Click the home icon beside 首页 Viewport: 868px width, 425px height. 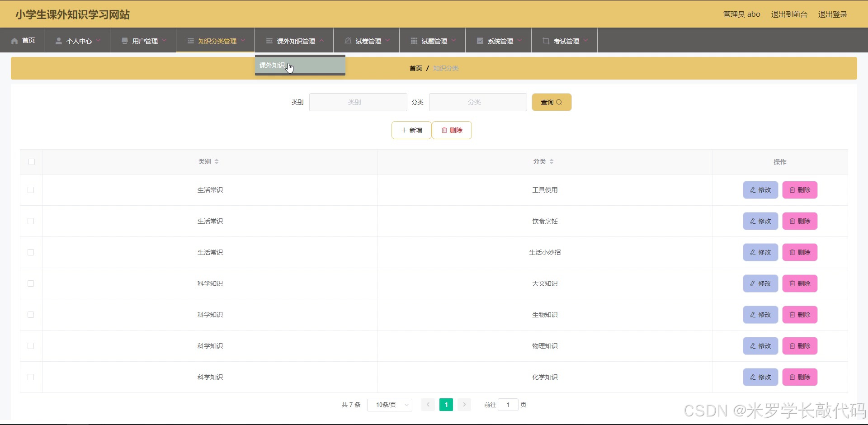(x=14, y=41)
